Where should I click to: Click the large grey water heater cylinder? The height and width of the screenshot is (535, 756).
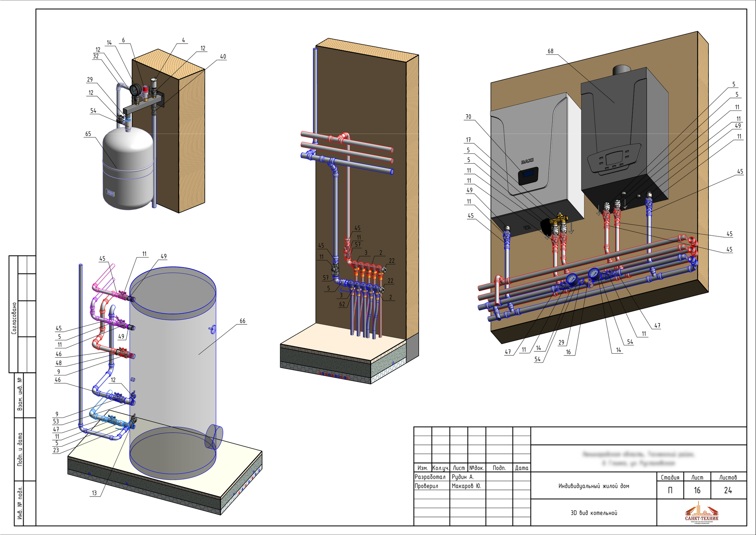(173, 373)
